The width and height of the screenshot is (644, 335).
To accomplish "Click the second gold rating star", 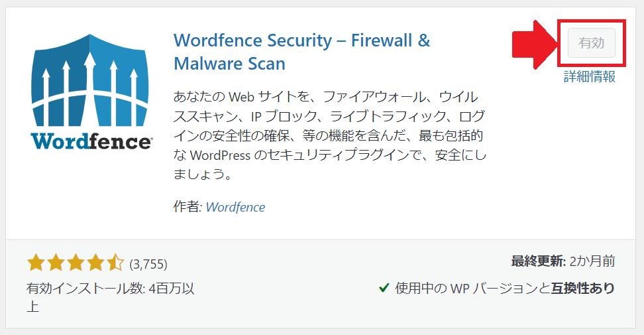I will click(56, 263).
